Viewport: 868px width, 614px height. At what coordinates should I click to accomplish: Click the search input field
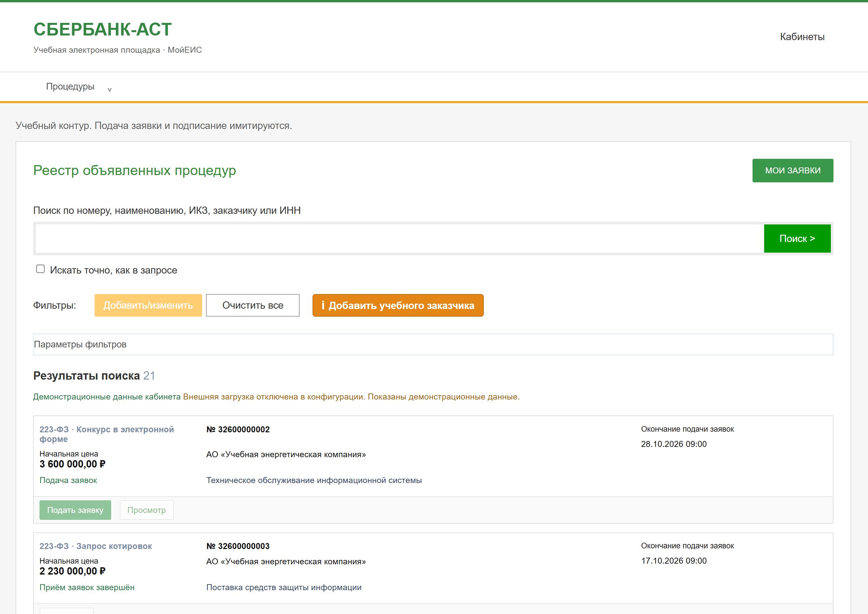(x=399, y=239)
